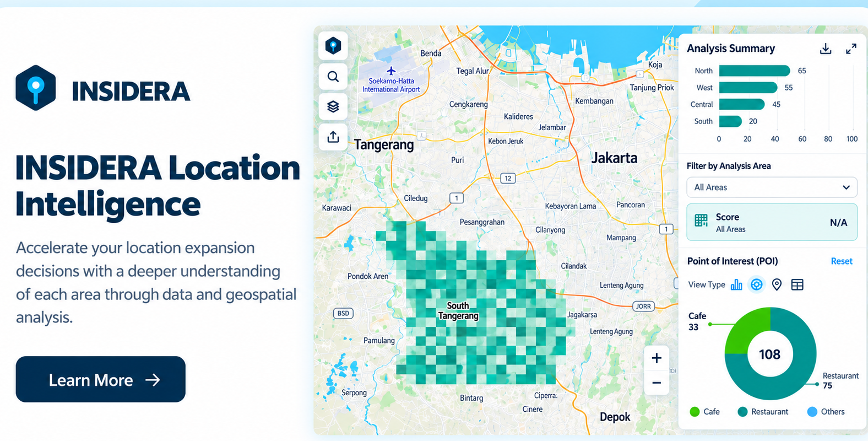Viewport: 868px width, 441px height.
Task: Switch POI view to table
Action: click(x=797, y=284)
